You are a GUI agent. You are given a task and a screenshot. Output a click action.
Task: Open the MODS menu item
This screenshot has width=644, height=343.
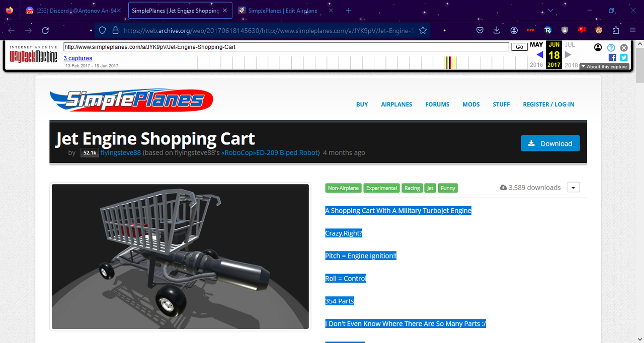[x=471, y=104]
